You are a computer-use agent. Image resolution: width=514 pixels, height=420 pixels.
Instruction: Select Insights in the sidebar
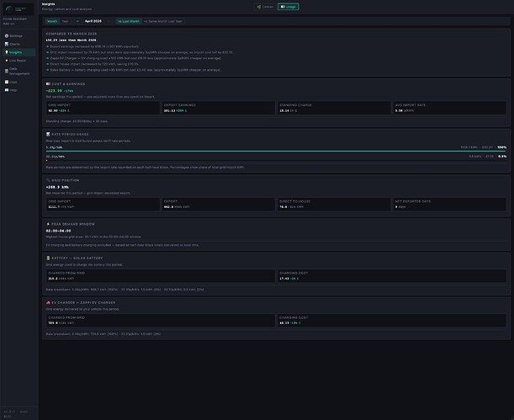tap(19, 52)
